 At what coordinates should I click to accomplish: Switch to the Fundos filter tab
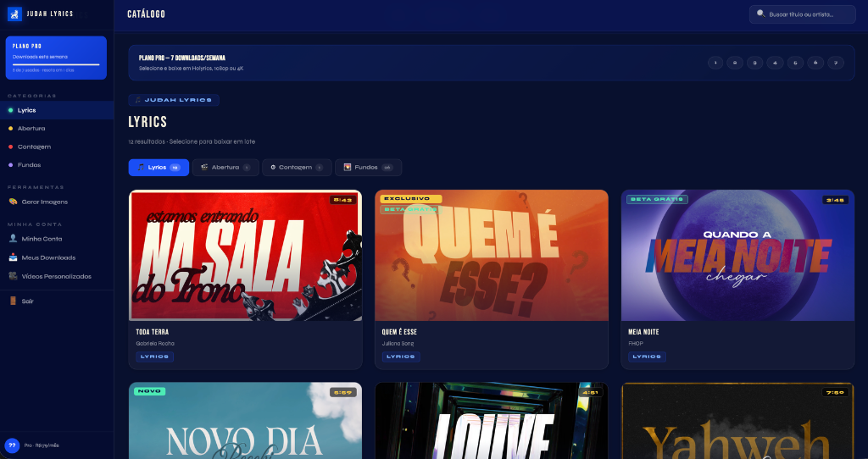[368, 168]
